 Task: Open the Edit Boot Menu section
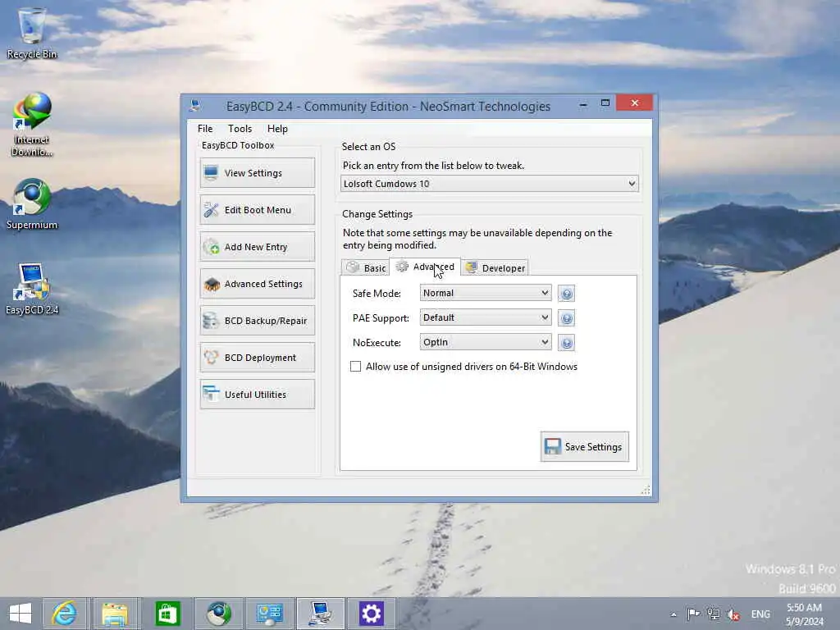[x=257, y=210]
